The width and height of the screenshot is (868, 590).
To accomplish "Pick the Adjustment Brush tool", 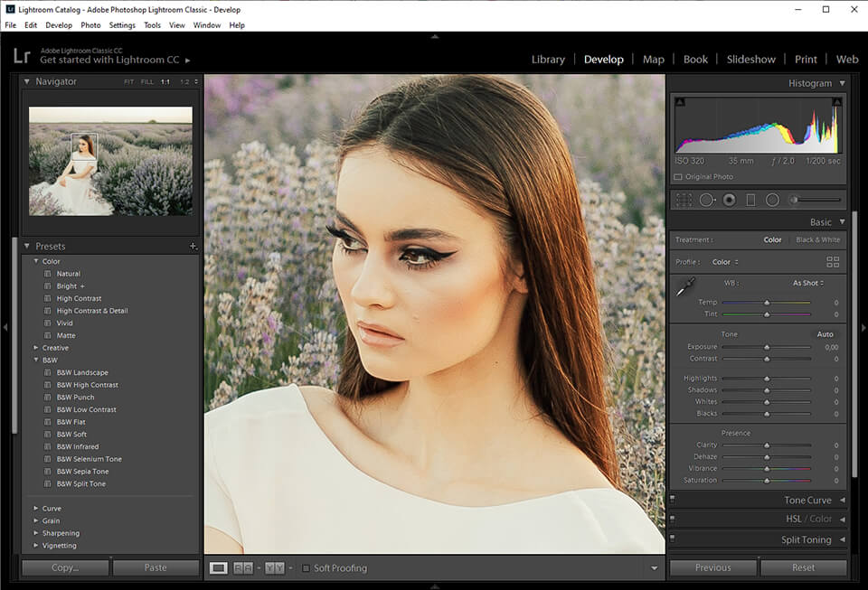I will pyautogui.click(x=794, y=199).
